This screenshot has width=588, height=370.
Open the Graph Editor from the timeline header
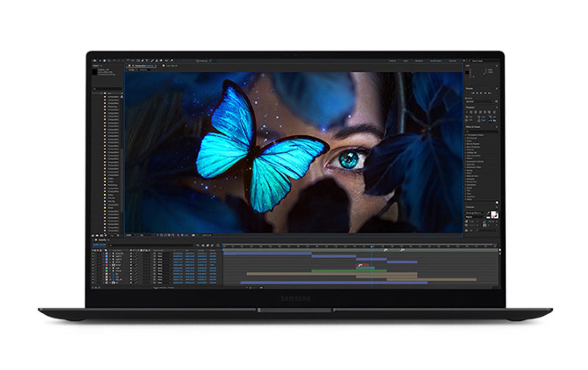[218, 245]
